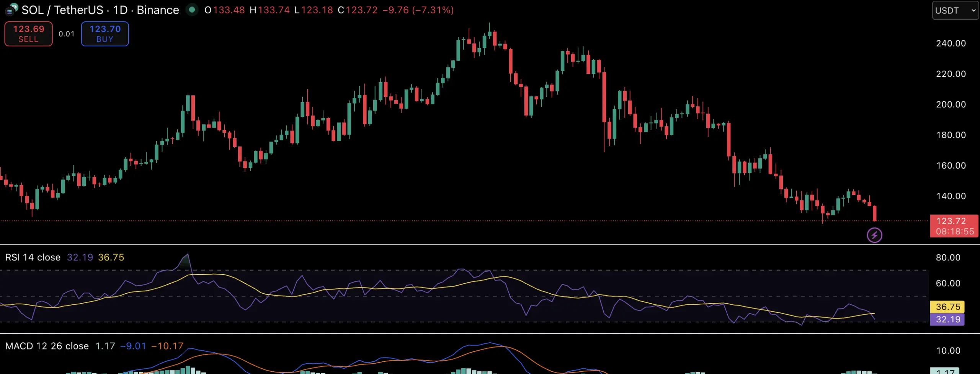
Task: Click the high price value 133.74
Action: click(x=274, y=10)
